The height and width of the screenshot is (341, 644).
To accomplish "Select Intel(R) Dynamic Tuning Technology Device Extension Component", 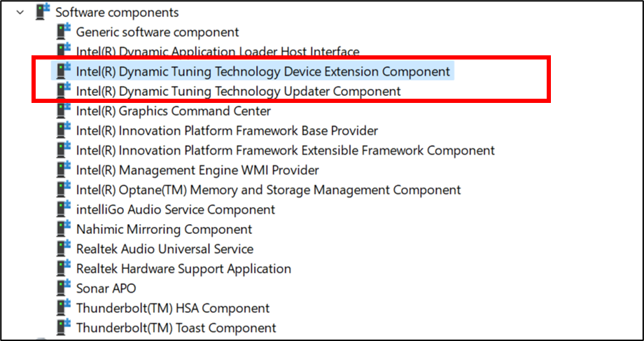I will pyautogui.click(x=262, y=71).
